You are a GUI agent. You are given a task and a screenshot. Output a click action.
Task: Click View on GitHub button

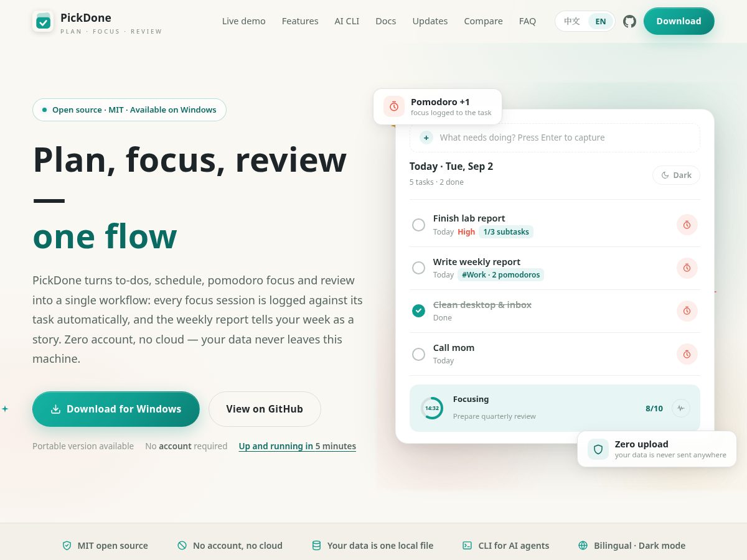tap(265, 409)
